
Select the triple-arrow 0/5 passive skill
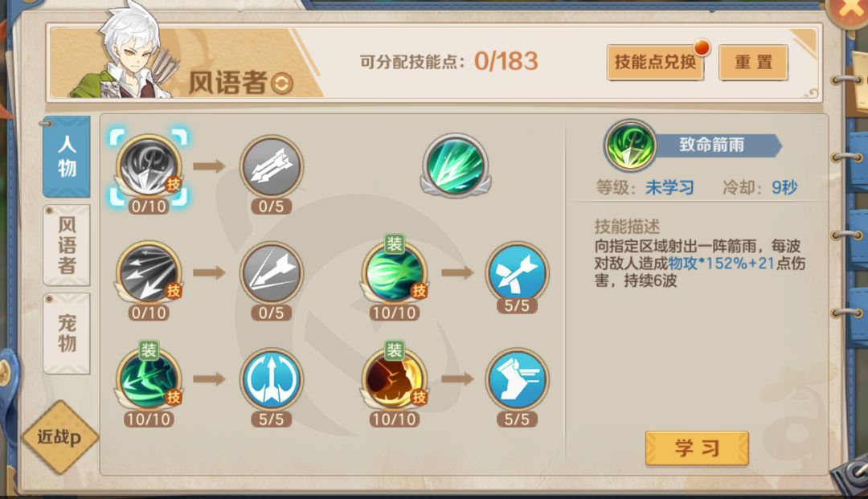point(272,166)
